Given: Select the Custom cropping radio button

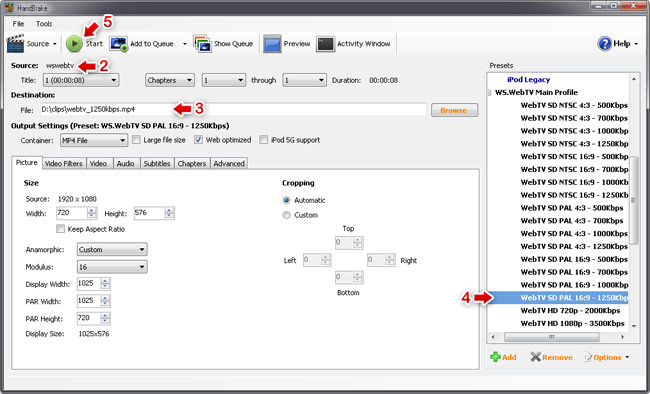Looking at the screenshot, I should 286,215.
